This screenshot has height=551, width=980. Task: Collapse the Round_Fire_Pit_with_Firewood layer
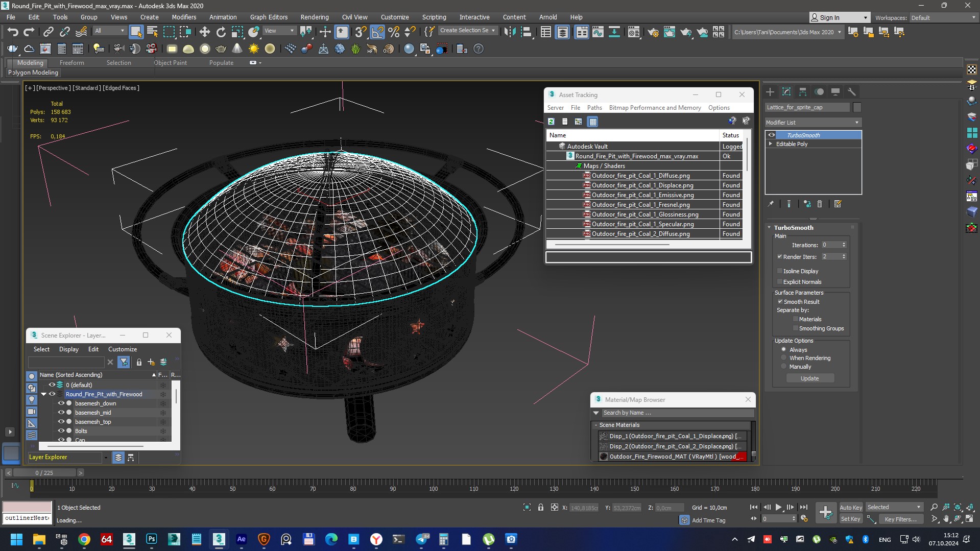(x=43, y=394)
